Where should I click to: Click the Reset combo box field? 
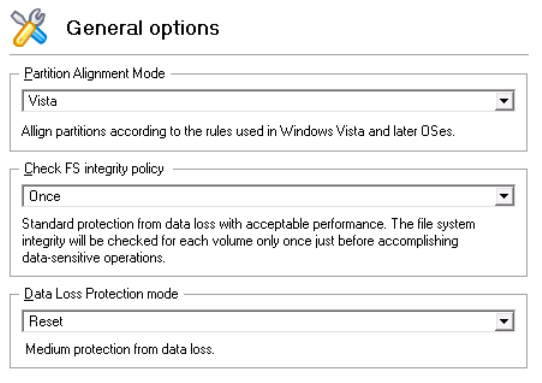(x=268, y=321)
